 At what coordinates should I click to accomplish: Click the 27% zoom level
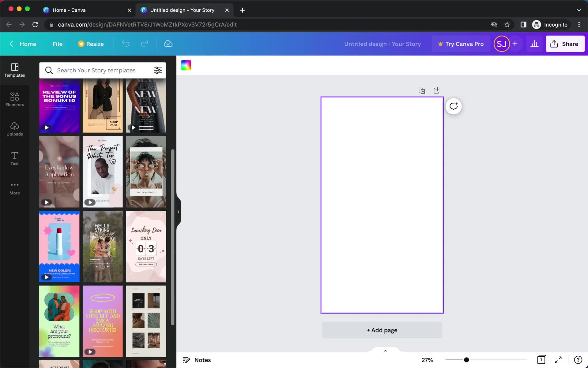[427, 360]
